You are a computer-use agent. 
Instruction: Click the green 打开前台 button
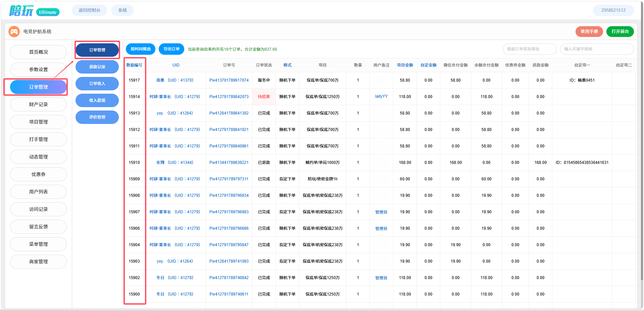pos(620,32)
